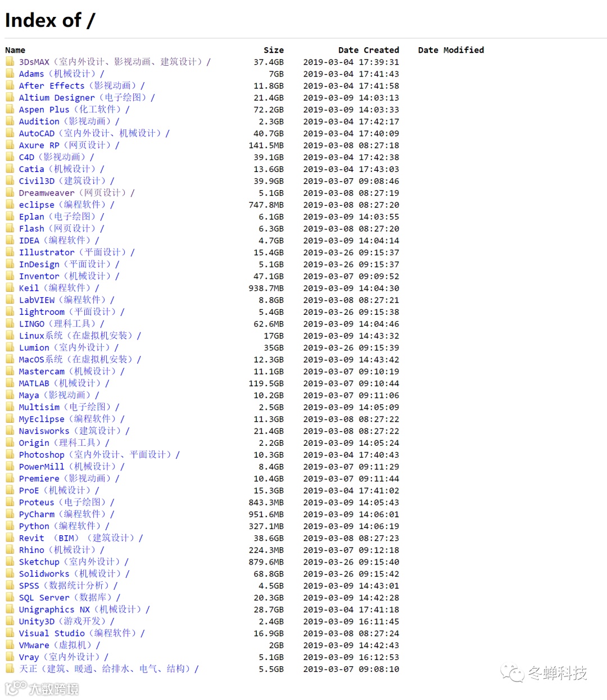Click the folder icon beside Maya
Viewport: 607px width, 700px height.
click(x=10, y=395)
